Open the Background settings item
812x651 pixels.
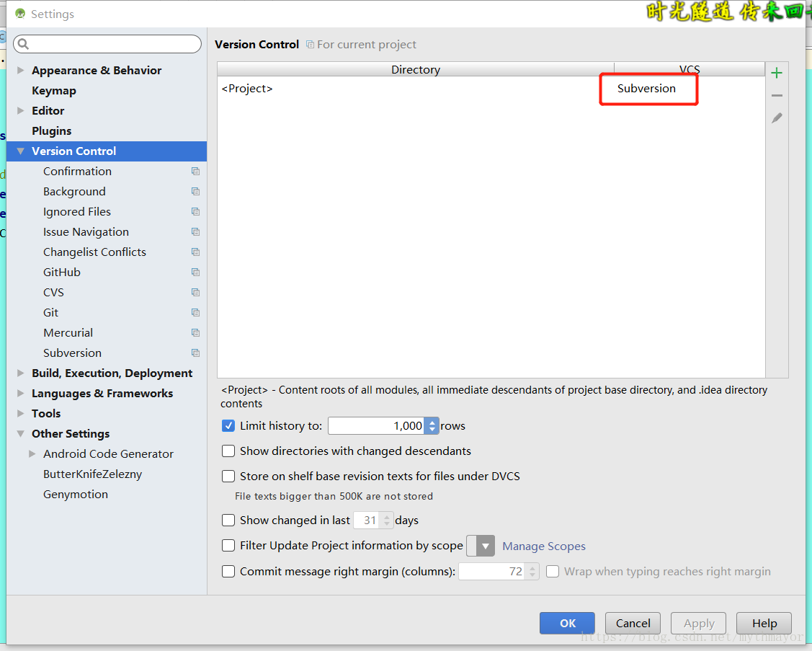click(x=75, y=191)
